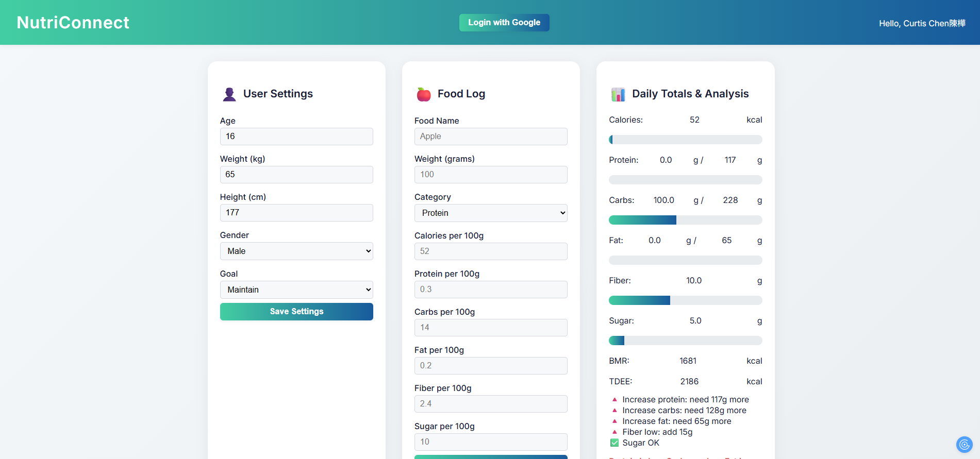Click the Calories total value 52
The width and height of the screenshot is (980, 459).
(x=694, y=120)
